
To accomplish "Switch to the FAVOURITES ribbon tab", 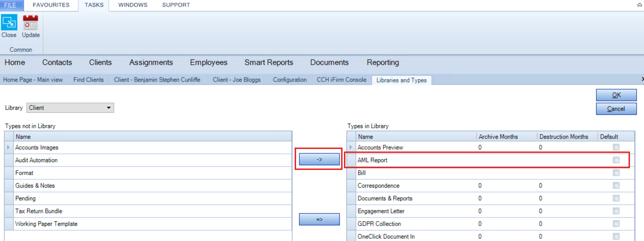I will coord(51,5).
